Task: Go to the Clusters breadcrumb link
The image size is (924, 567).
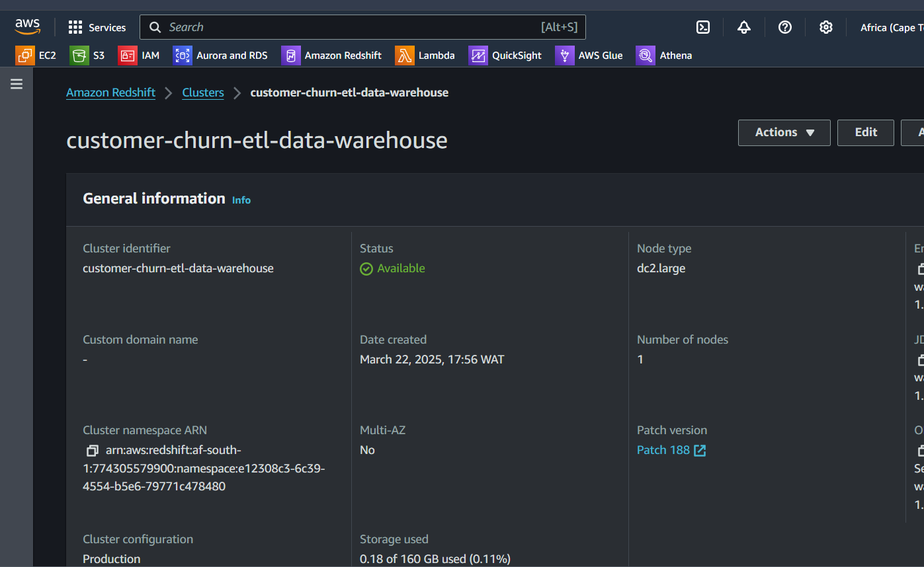Action: click(203, 93)
